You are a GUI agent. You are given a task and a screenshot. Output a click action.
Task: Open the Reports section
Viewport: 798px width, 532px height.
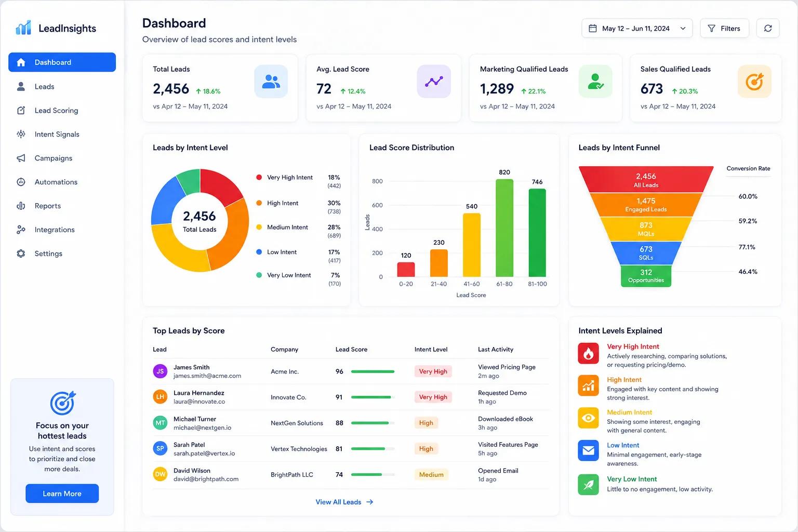click(62, 206)
